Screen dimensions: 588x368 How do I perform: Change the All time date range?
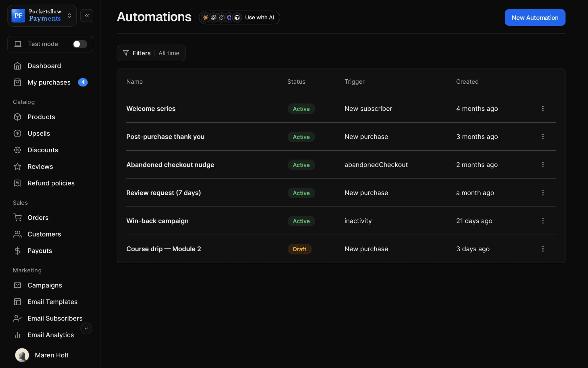(x=169, y=53)
